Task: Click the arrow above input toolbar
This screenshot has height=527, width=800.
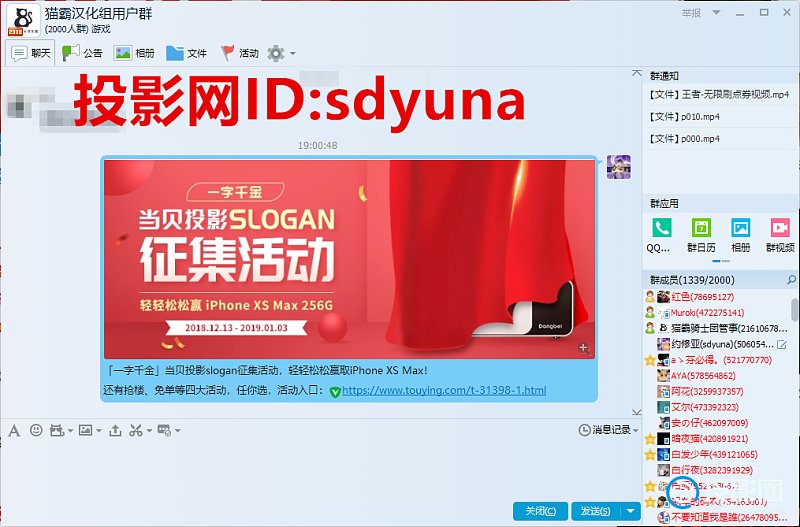Action: tap(636, 411)
